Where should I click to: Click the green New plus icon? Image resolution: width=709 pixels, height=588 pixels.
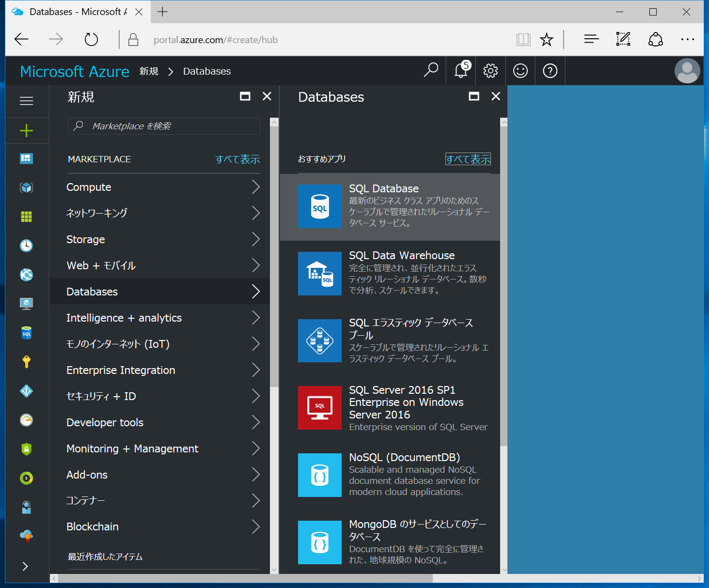coord(26,130)
